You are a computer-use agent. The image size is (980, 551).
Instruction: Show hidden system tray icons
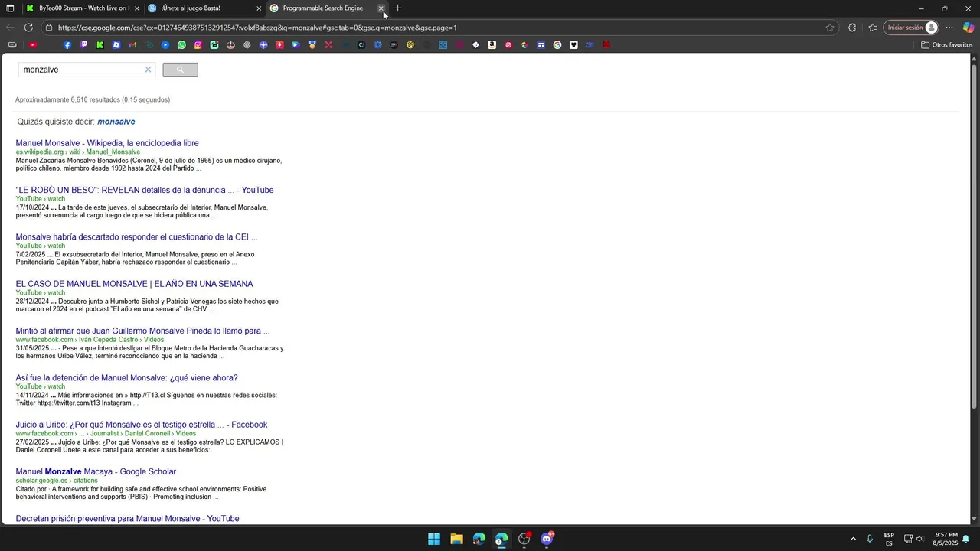coord(853,539)
